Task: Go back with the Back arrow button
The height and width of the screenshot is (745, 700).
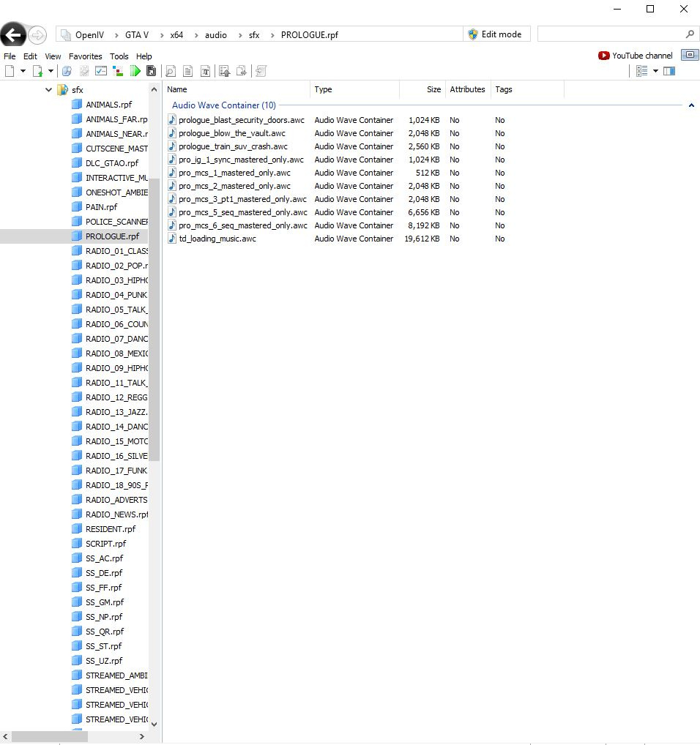Action: point(13,34)
